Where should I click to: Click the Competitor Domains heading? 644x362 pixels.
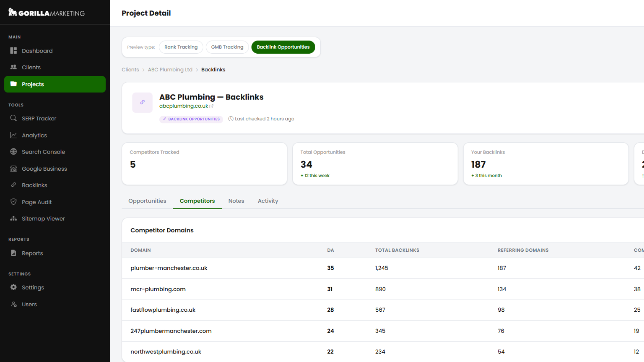click(162, 230)
